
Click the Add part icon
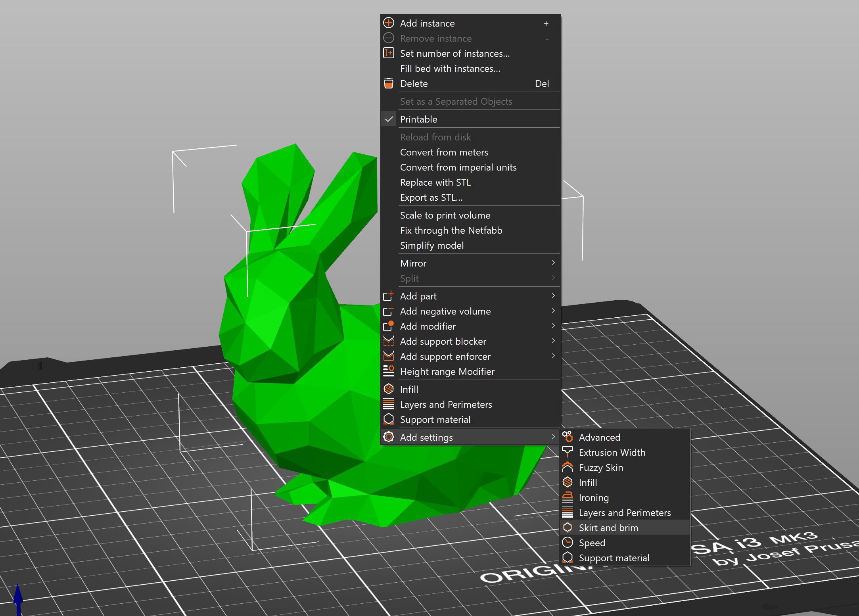coord(389,296)
